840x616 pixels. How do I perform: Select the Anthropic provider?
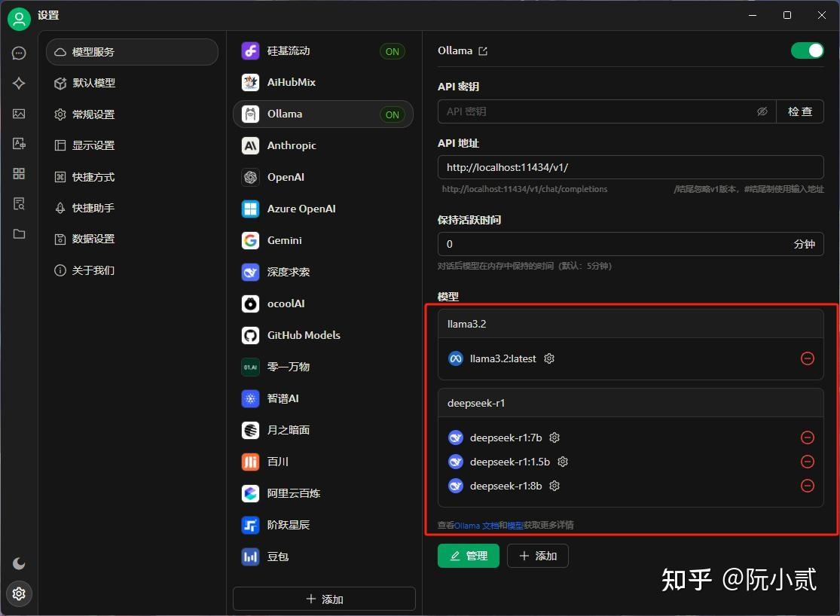tap(323, 145)
